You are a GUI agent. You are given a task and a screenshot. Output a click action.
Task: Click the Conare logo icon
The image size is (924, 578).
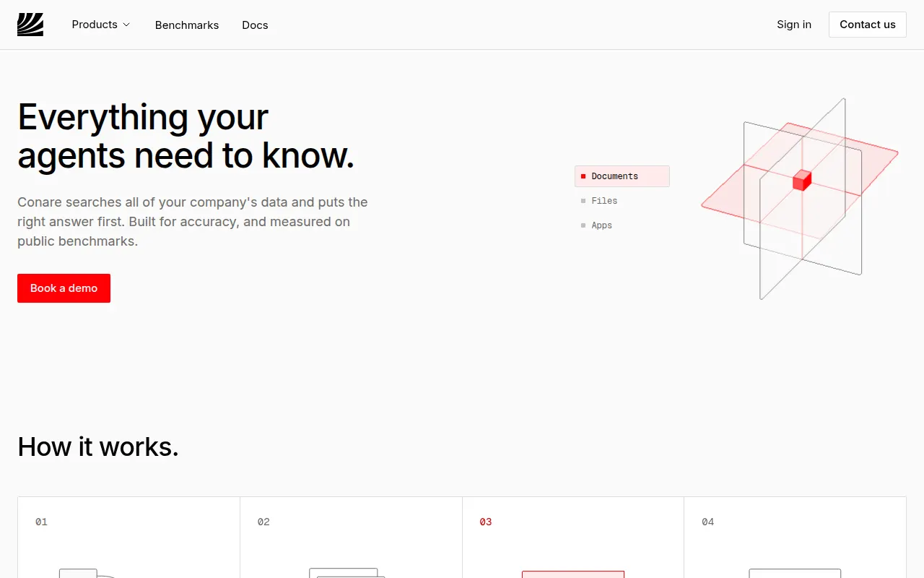click(x=30, y=25)
